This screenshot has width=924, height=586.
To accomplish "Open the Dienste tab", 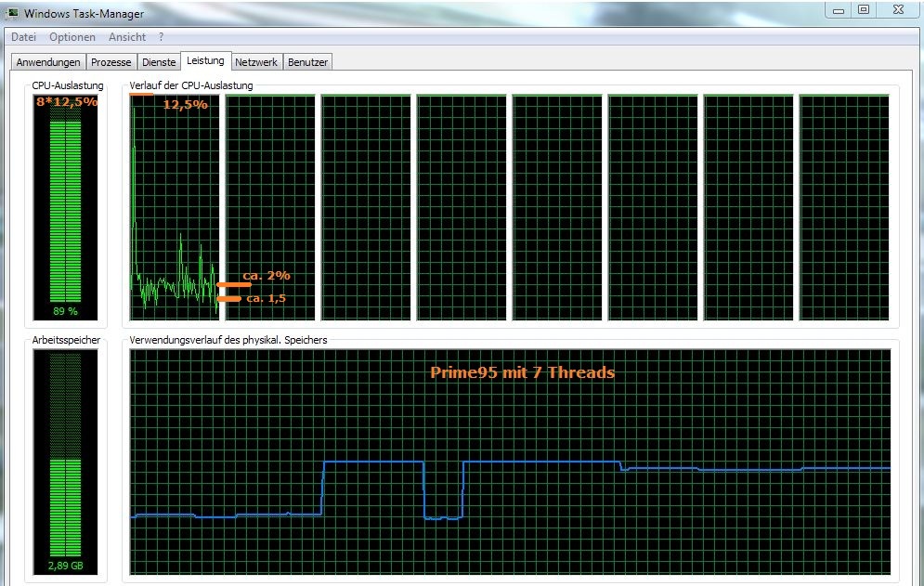I will point(159,61).
